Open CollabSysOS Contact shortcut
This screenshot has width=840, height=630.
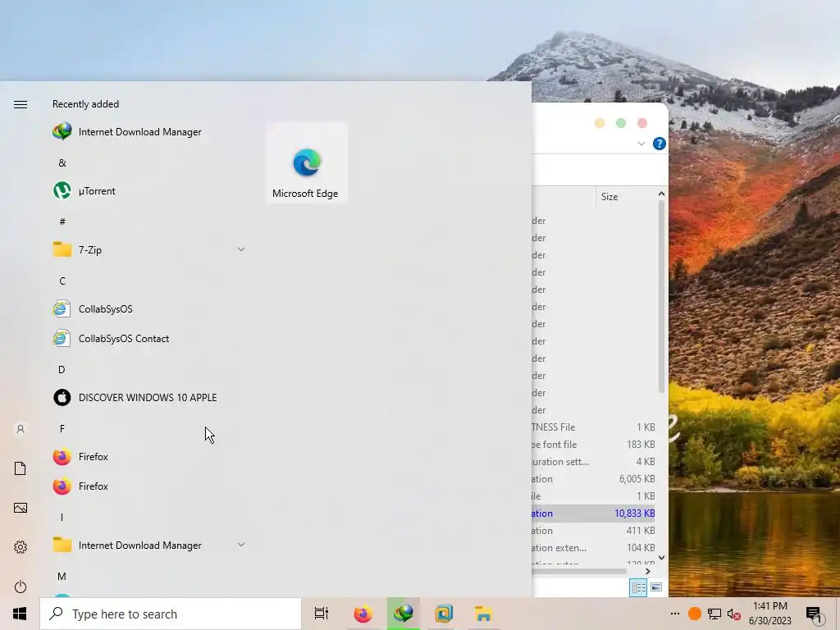[111, 339]
